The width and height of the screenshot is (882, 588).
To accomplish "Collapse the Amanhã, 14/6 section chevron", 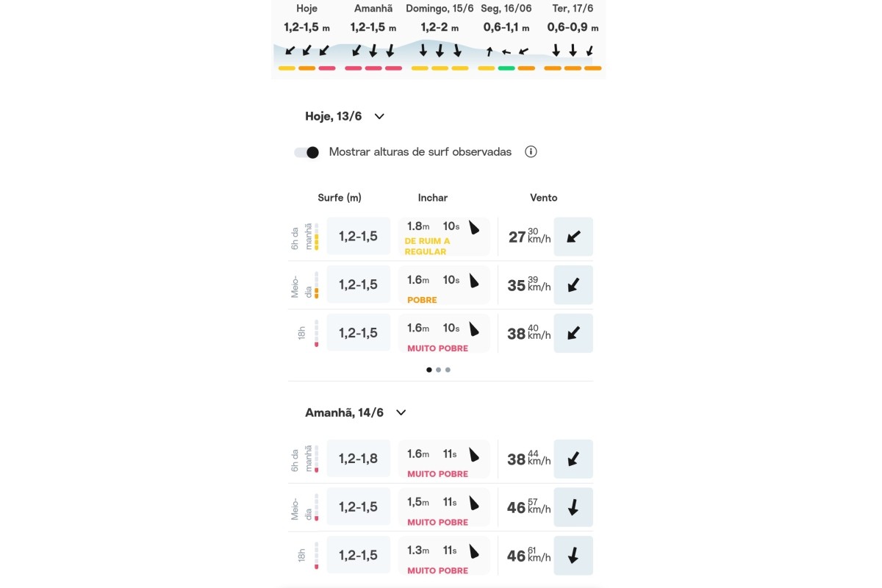I will pyautogui.click(x=401, y=412).
